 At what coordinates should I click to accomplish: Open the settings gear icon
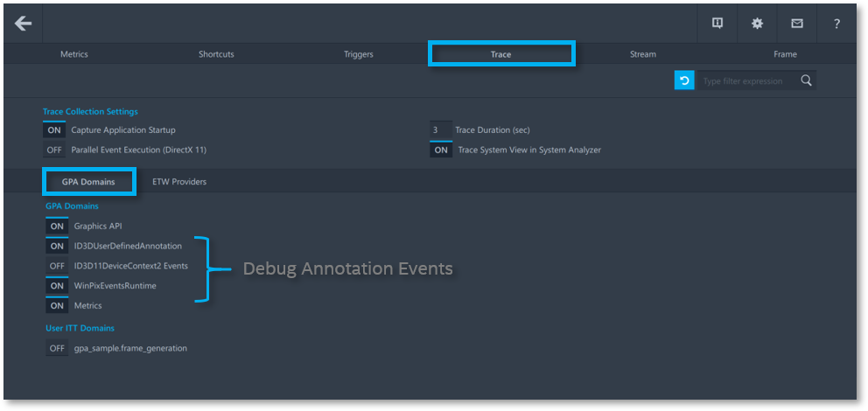pos(757,24)
